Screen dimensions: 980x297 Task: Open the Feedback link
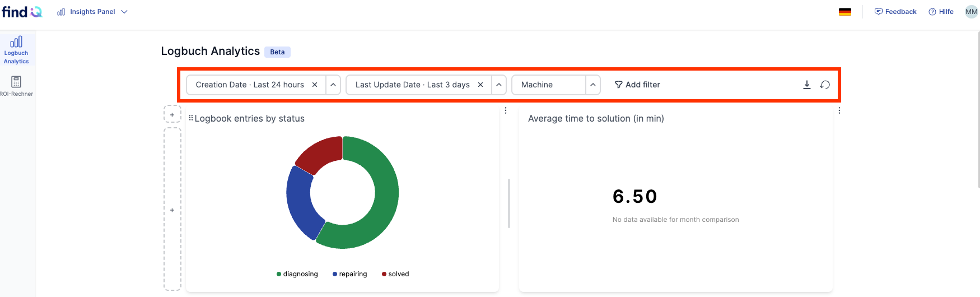pos(895,12)
